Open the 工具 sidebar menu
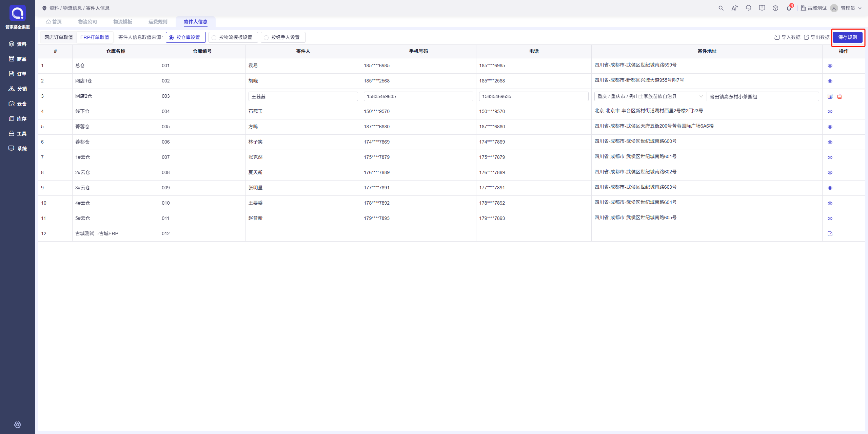 pos(18,133)
